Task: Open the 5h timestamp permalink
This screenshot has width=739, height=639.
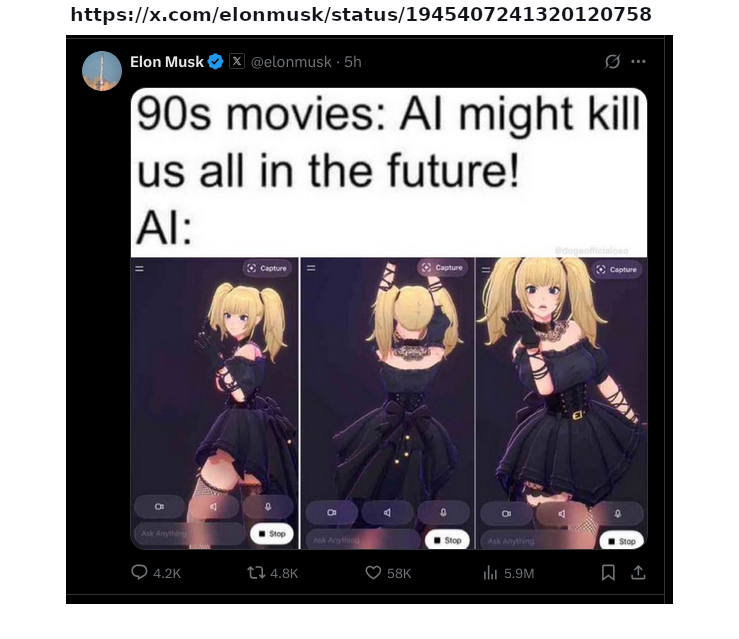Action: click(x=353, y=62)
